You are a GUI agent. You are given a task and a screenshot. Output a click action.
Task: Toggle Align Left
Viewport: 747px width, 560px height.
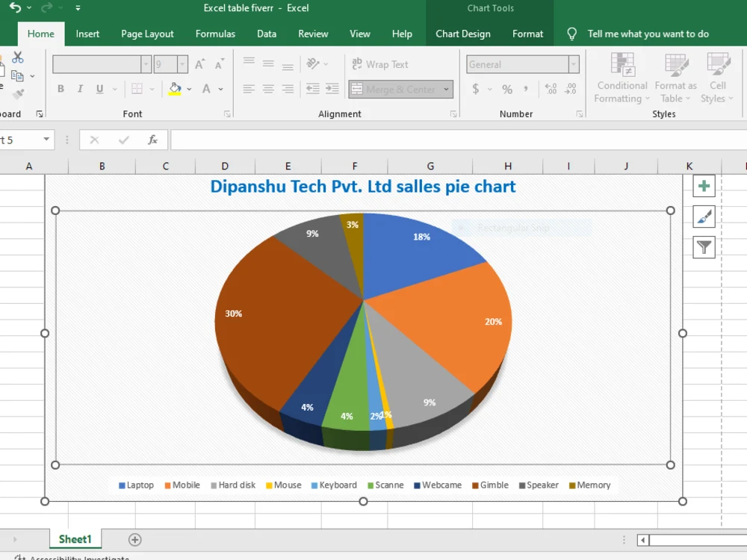(249, 89)
